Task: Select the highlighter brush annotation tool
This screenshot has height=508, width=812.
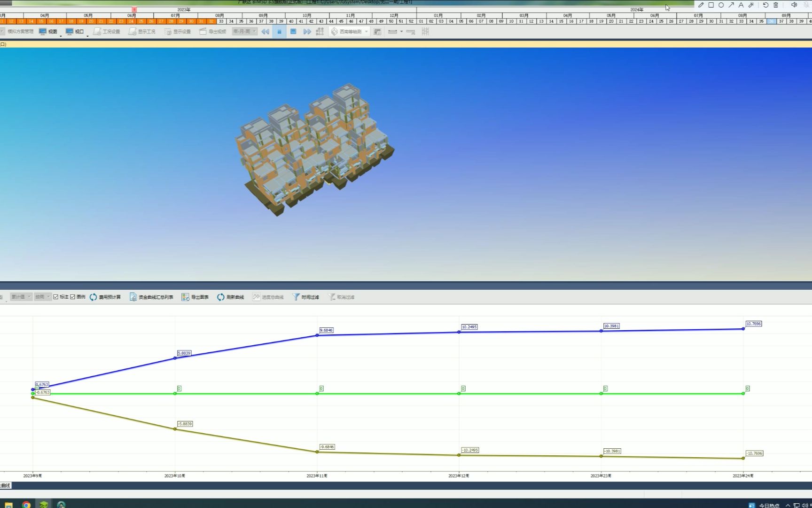Action: [751, 5]
